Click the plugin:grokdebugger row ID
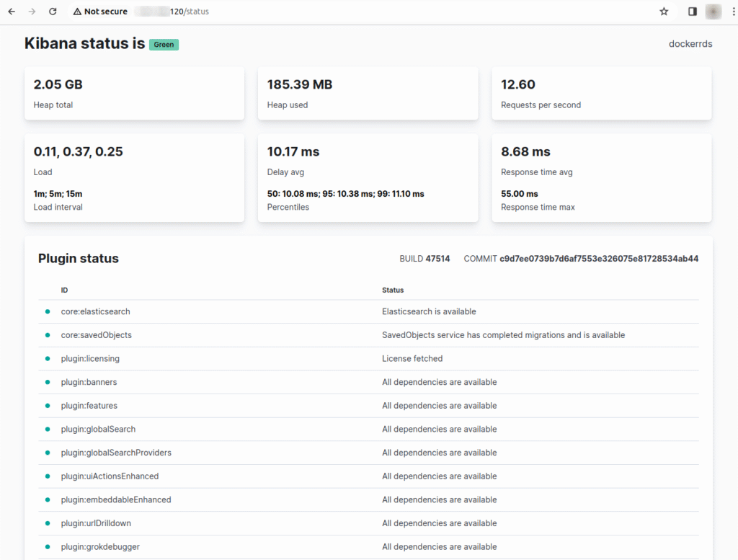 (x=100, y=547)
